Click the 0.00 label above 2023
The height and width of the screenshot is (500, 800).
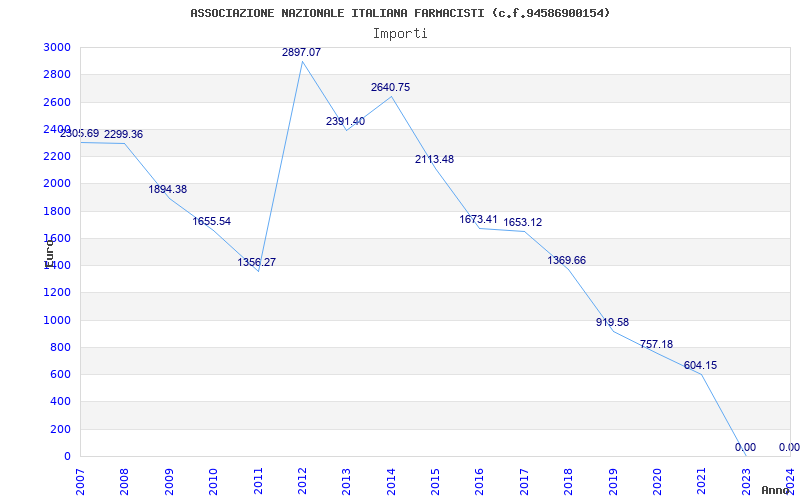point(745,447)
